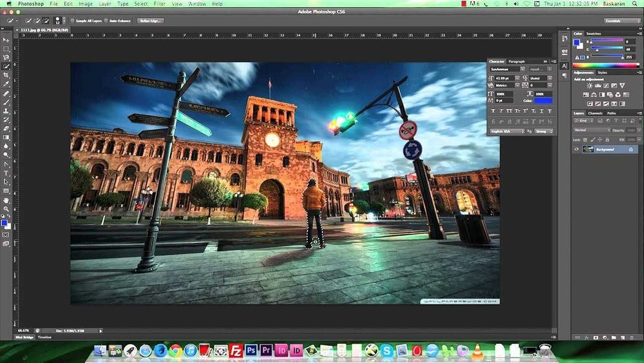Image resolution: width=644 pixels, height=363 pixels.
Task: Open the Timeline panel tab
Action: (x=44, y=337)
